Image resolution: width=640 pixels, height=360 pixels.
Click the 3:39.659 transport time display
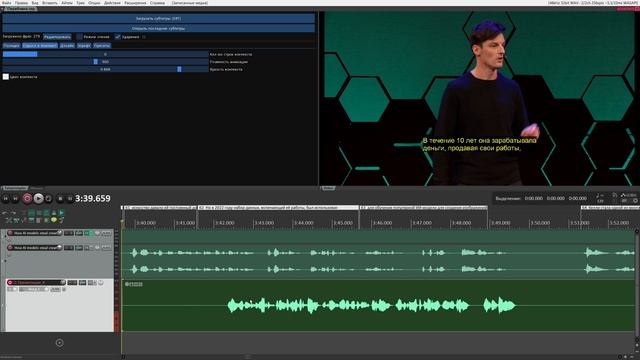(x=93, y=198)
